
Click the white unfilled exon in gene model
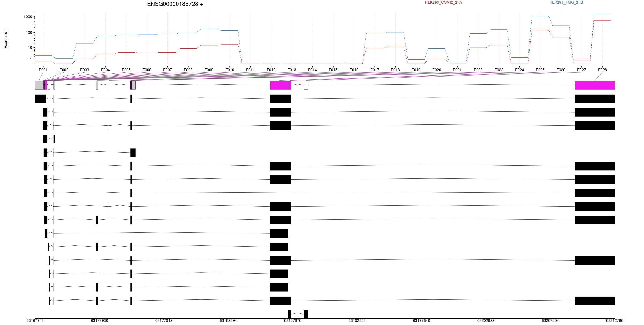click(x=306, y=85)
